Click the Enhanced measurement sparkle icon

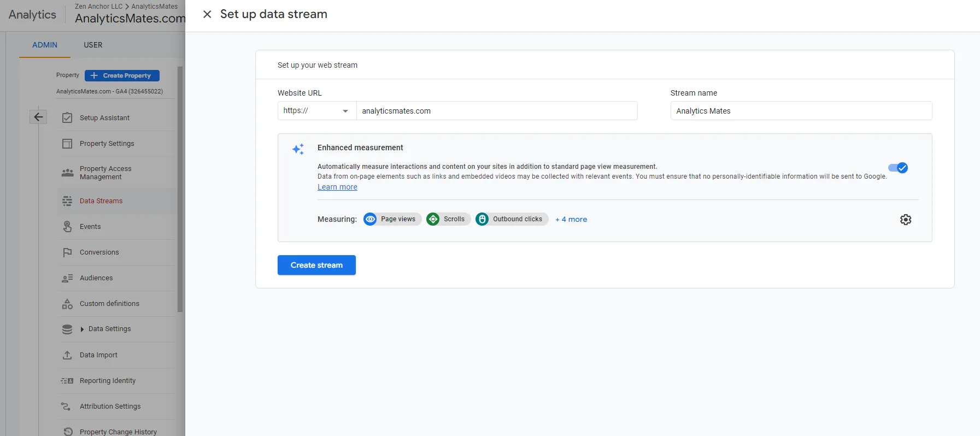pyautogui.click(x=298, y=149)
